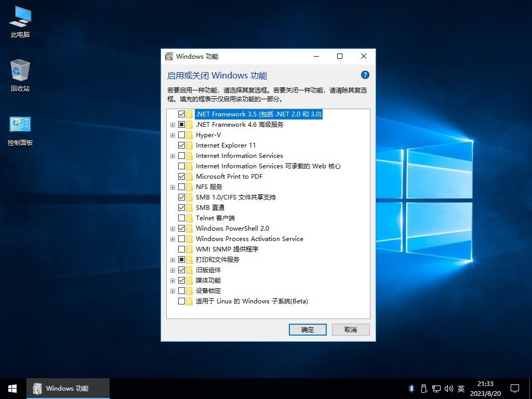This screenshot has width=532, height=399.
Task: Switch input language via 英 indicator
Action: click(x=461, y=389)
